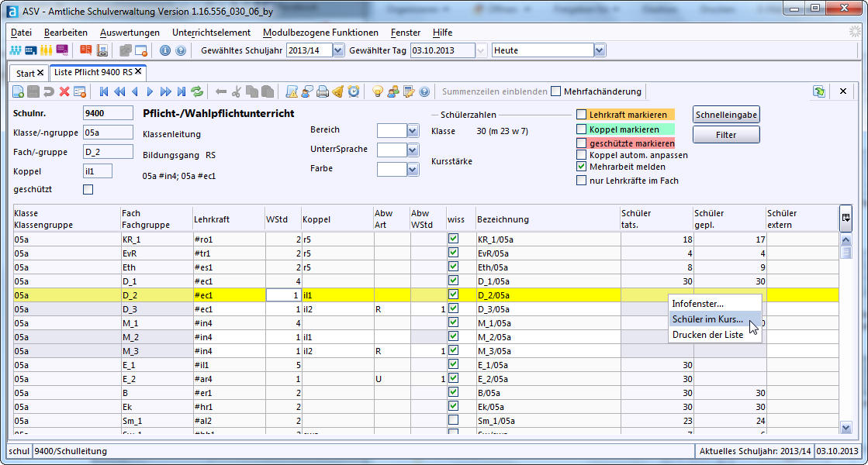
Task: Select the KR_1 Fach cell
Action: pyautogui.click(x=156, y=239)
